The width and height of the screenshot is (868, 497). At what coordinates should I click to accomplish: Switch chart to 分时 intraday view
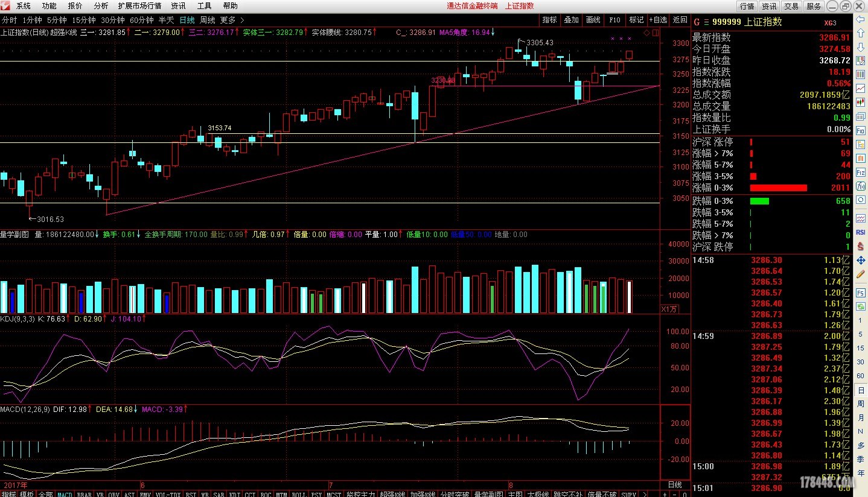coord(9,20)
